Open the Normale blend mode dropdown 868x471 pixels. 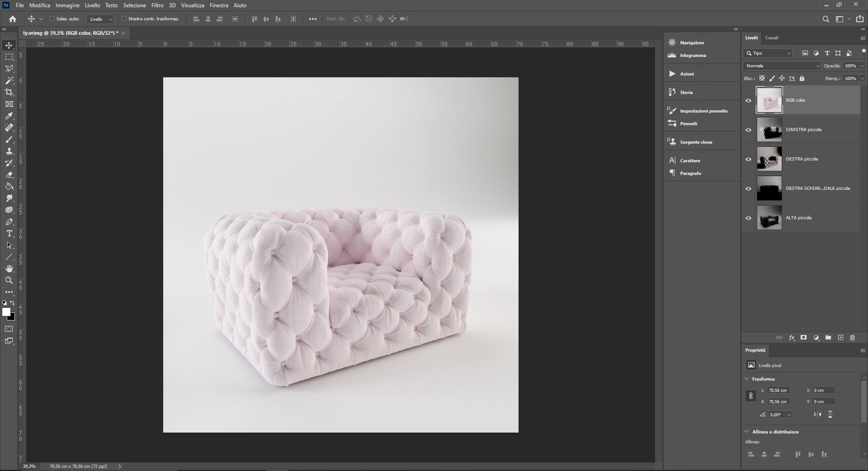click(x=782, y=66)
